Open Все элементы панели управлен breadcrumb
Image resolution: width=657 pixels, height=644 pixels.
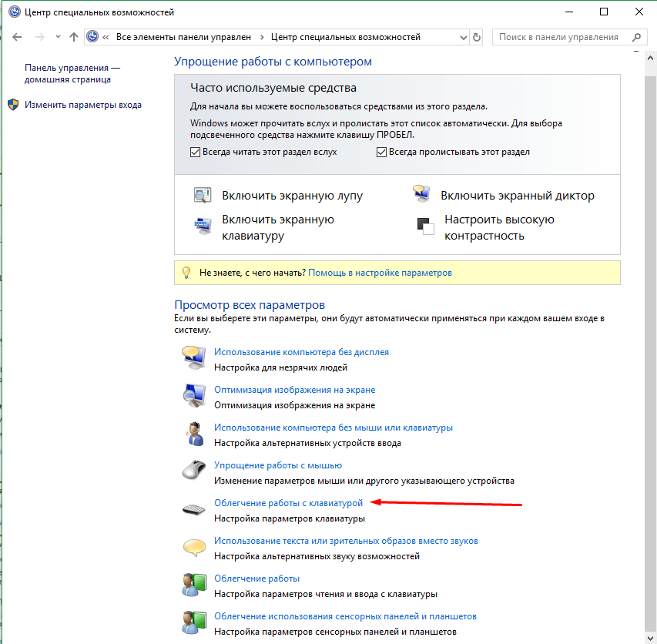coord(183,37)
